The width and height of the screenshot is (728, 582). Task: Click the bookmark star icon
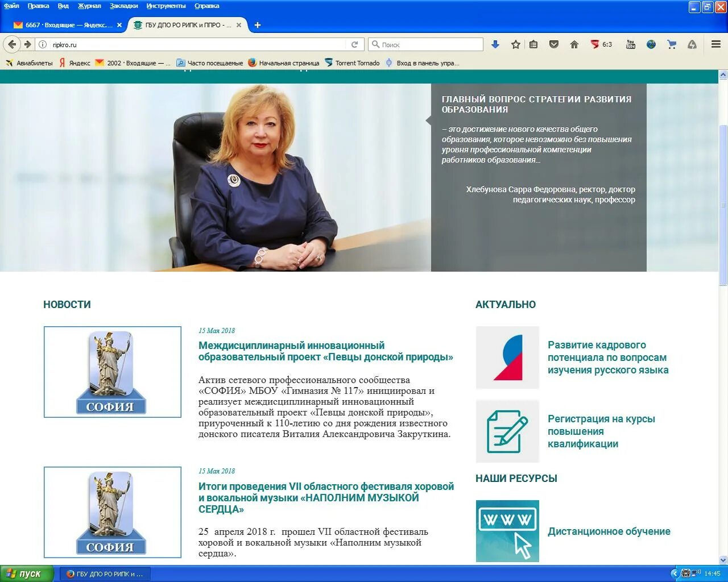pos(515,44)
